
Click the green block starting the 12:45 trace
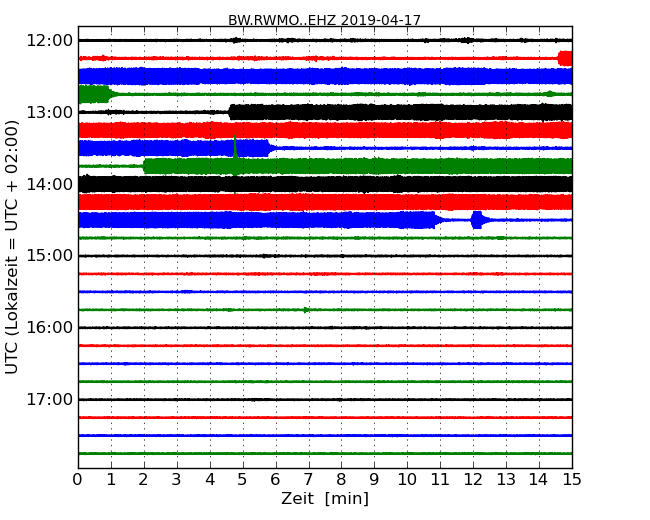95,94
